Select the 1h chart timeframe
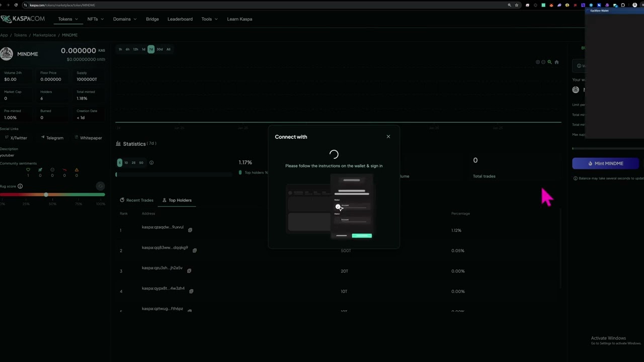Screen dimensions: 644x362 click(x=120, y=49)
